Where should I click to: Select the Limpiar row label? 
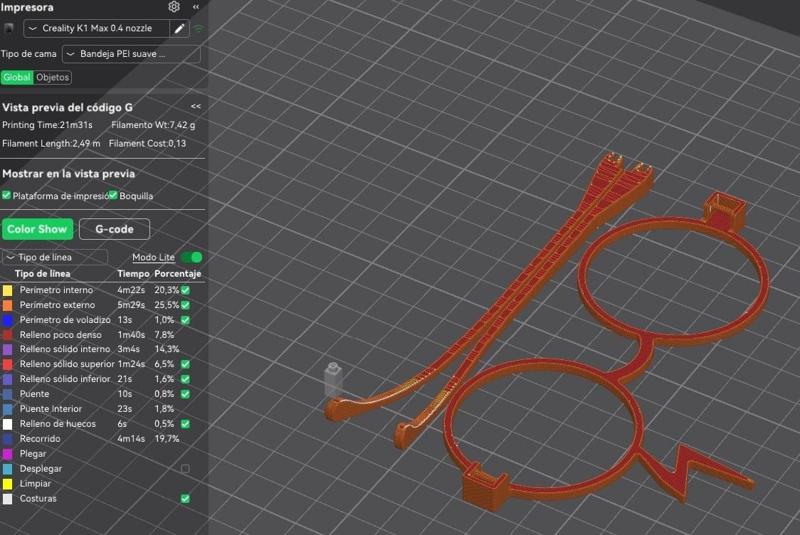tap(35, 483)
